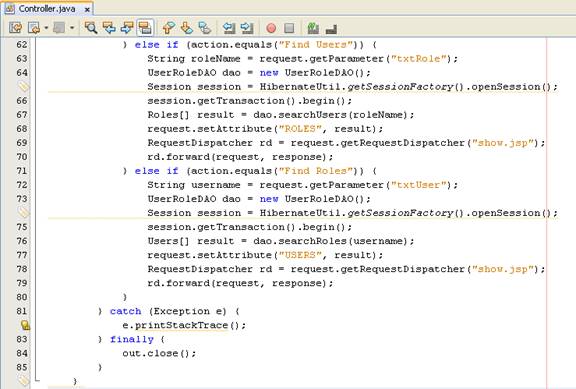Click the "txtRole" string literal

click(x=418, y=59)
